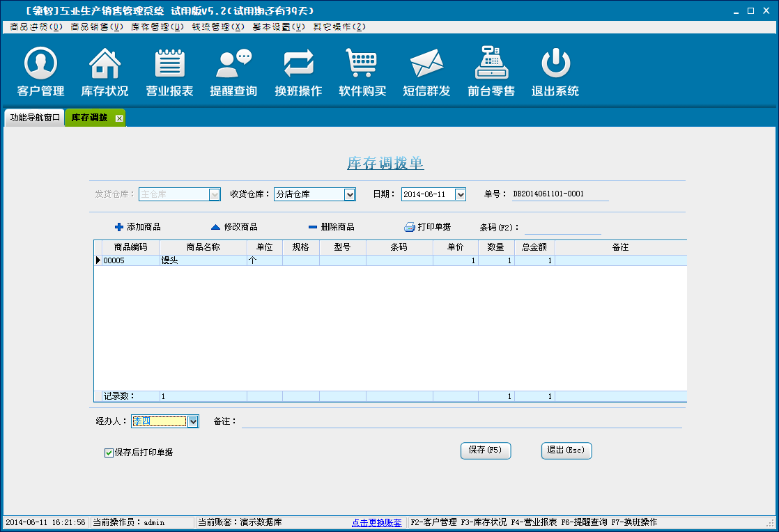Viewport: 779px width, 532px height.
Task: Open 前台零售 cash register icon
Action: pos(491,64)
